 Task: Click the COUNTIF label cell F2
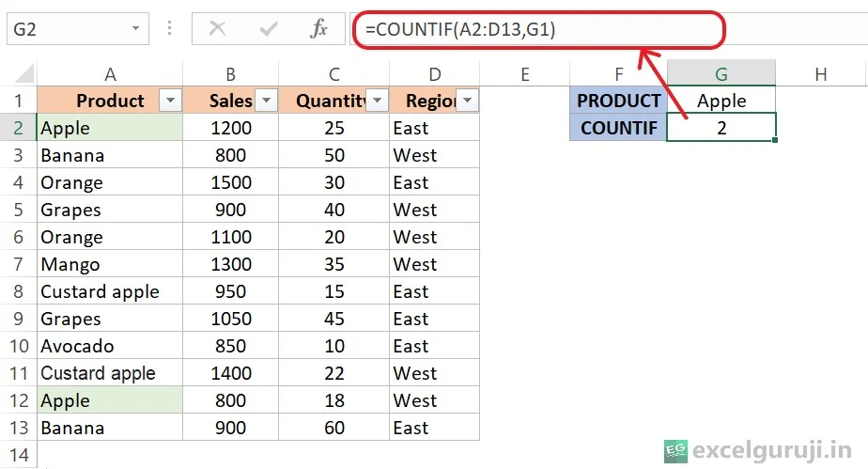[618, 128]
